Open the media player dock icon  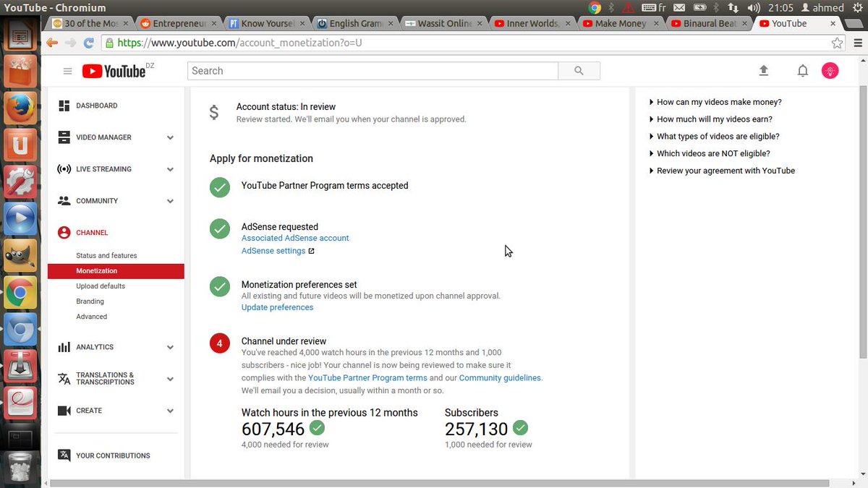pos(20,219)
